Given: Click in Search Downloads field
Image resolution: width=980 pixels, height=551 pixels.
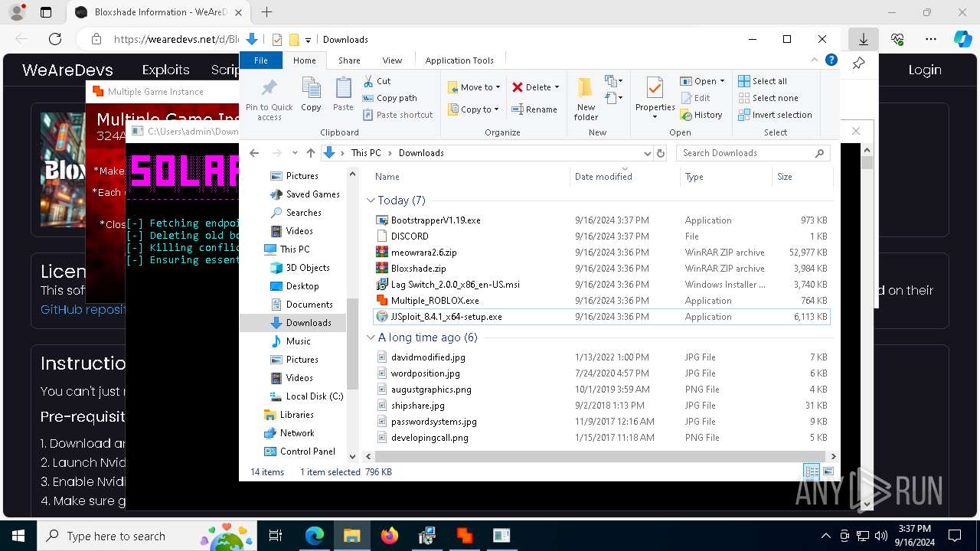Looking at the screenshot, I should (753, 153).
